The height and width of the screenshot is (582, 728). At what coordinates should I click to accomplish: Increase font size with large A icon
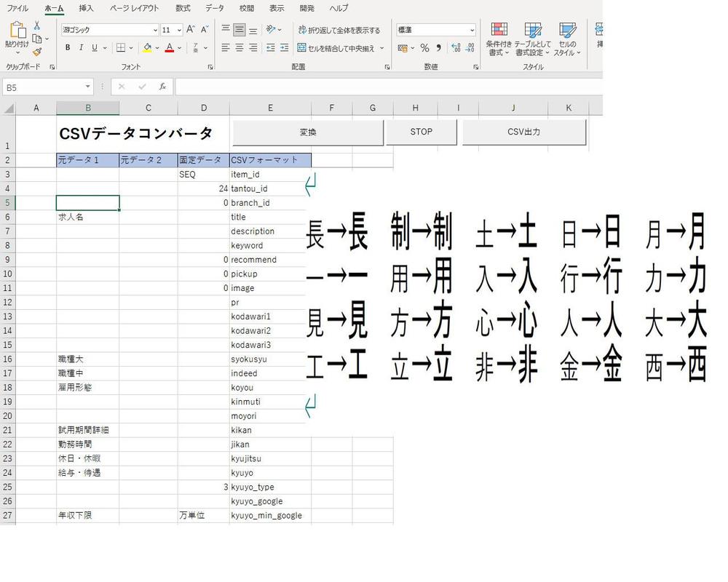190,30
